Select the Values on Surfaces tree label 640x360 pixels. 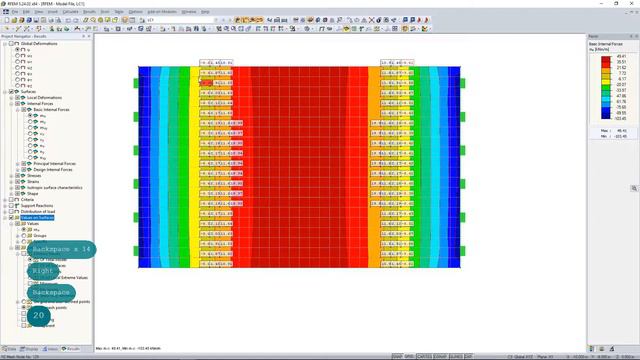(x=37, y=218)
